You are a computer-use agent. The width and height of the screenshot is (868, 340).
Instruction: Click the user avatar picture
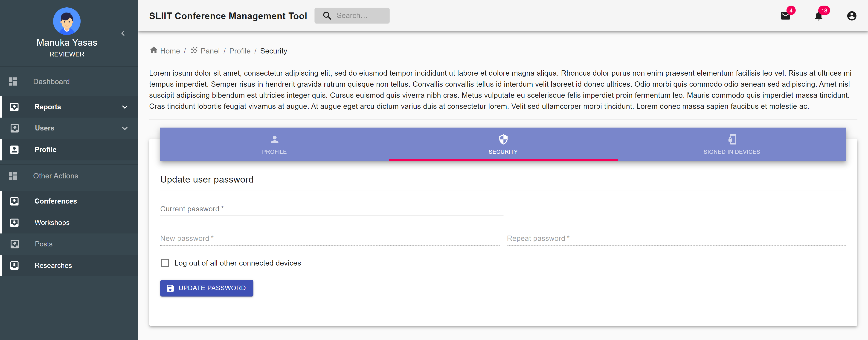coord(67,21)
